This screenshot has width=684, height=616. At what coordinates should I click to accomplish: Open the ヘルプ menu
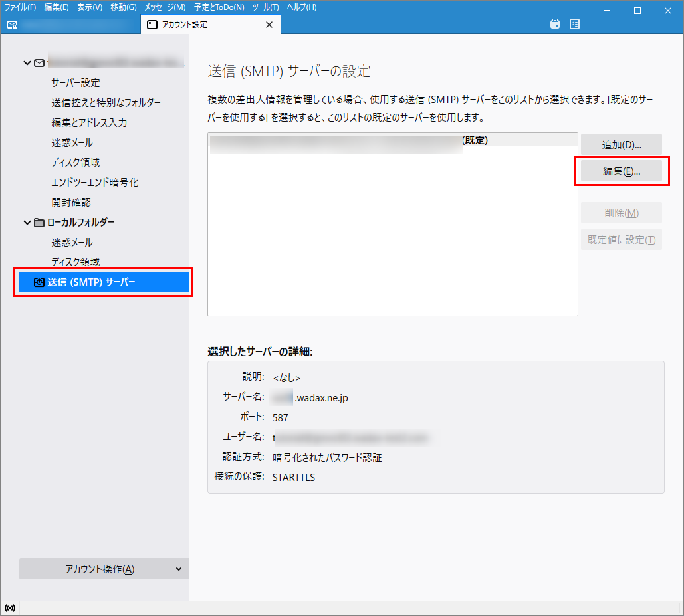[301, 7]
